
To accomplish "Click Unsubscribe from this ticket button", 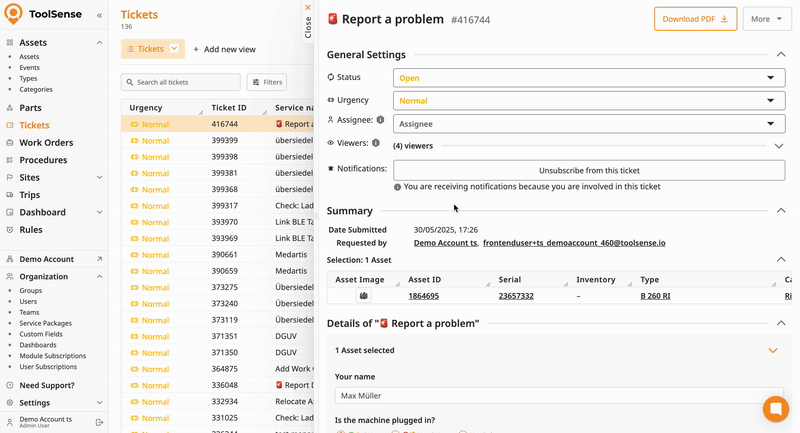I will coord(589,170).
